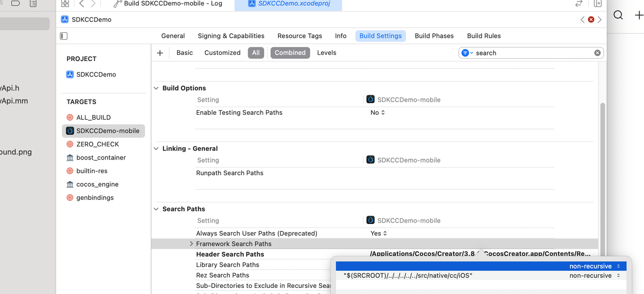Select the Runpath Search Paths setting
Viewport: 644px width, 294px height.
[x=230, y=173]
